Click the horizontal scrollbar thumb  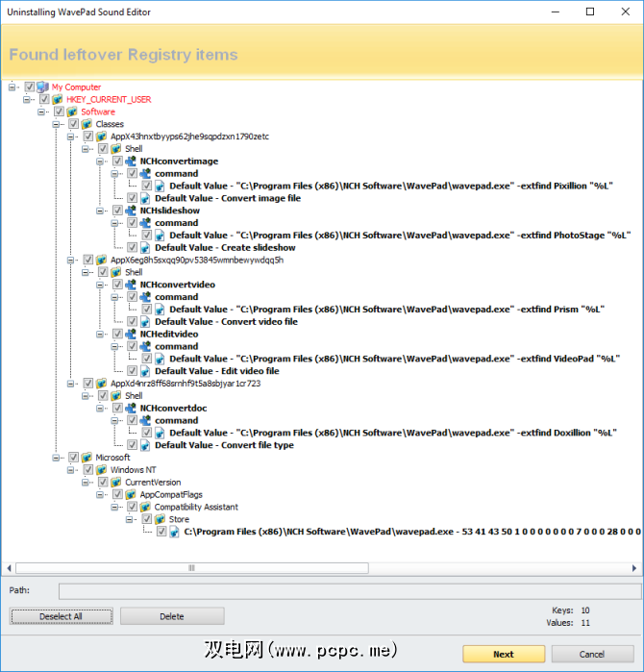pyautogui.click(x=192, y=568)
